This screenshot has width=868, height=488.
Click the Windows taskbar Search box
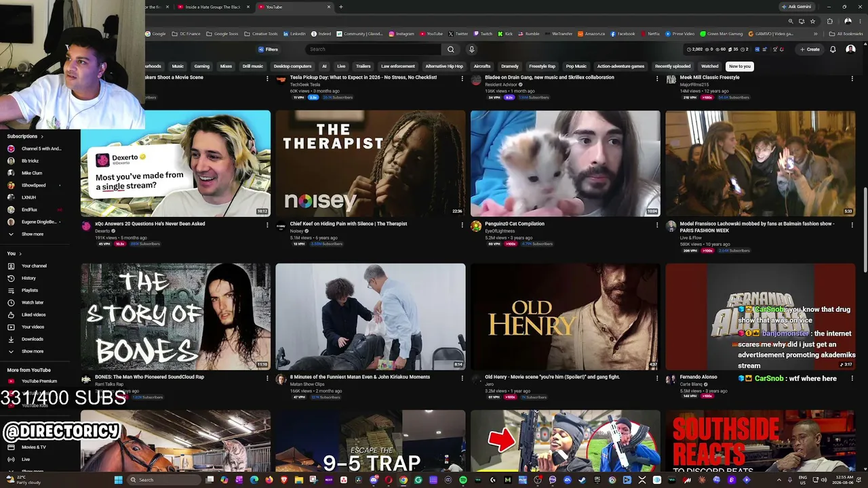click(163, 480)
